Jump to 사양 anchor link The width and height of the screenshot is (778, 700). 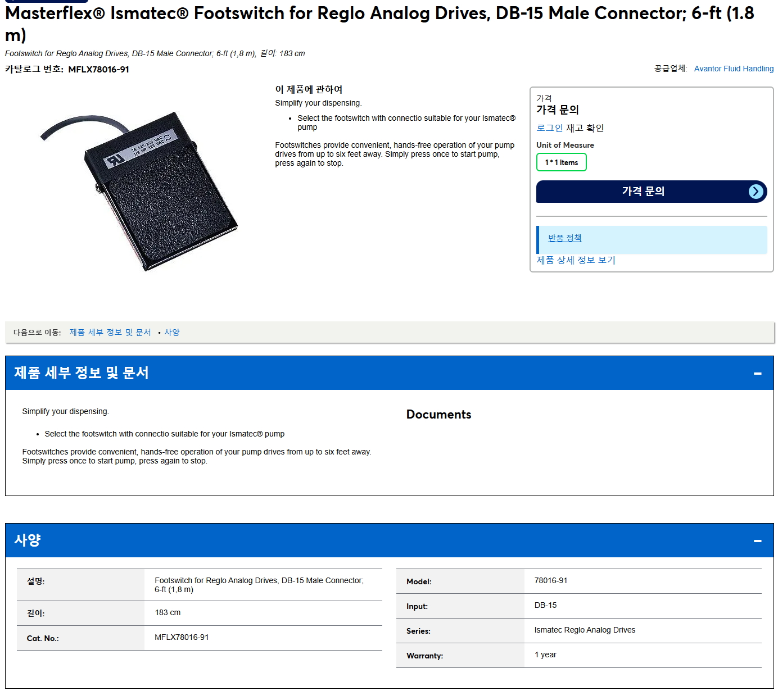pyautogui.click(x=172, y=332)
